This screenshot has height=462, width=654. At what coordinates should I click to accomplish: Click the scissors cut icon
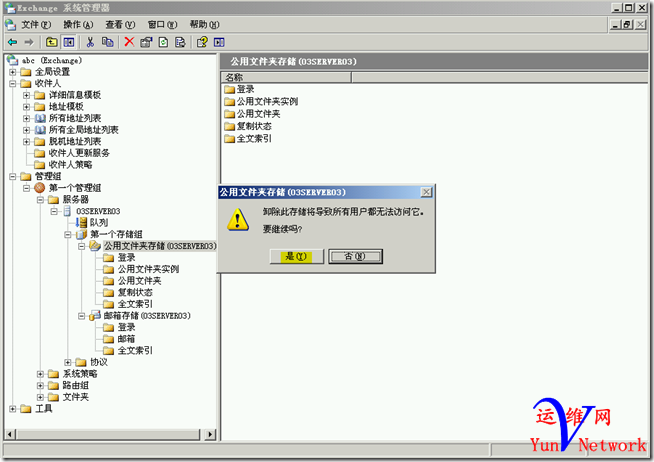click(x=90, y=42)
